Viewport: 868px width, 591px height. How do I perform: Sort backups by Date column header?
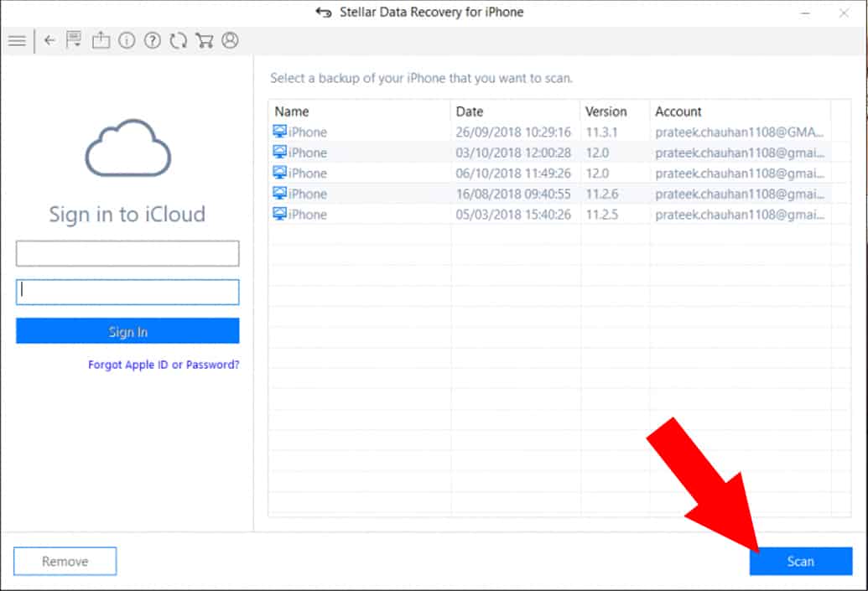coord(470,111)
